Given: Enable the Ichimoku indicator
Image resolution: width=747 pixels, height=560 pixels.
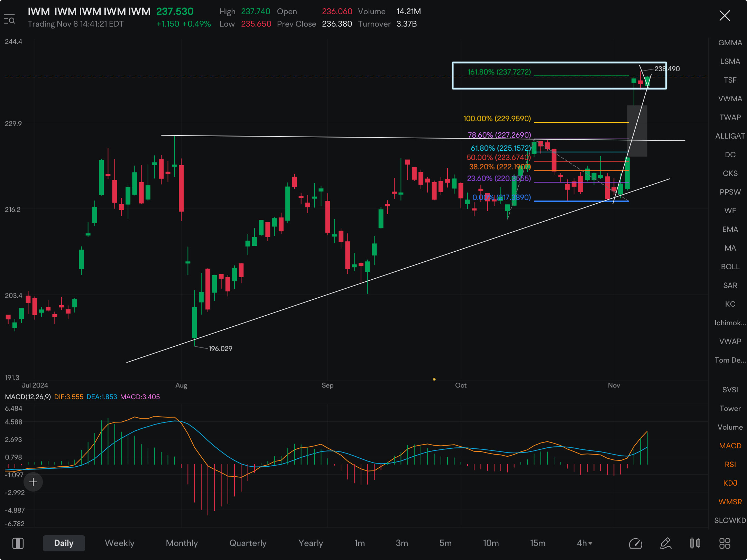Looking at the screenshot, I should (x=730, y=323).
